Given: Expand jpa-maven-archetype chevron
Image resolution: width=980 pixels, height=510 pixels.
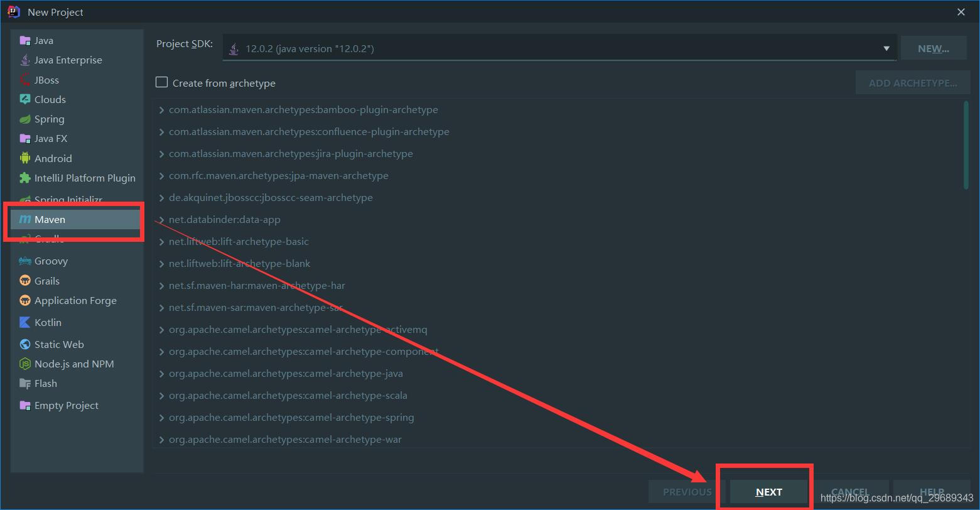Looking at the screenshot, I should pyautogui.click(x=162, y=176).
